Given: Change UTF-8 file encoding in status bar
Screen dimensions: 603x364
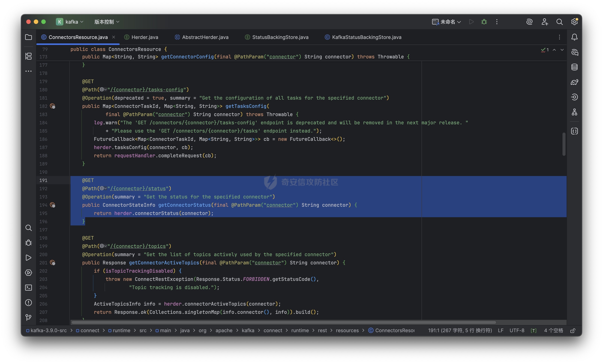Looking at the screenshot, I should (517, 330).
